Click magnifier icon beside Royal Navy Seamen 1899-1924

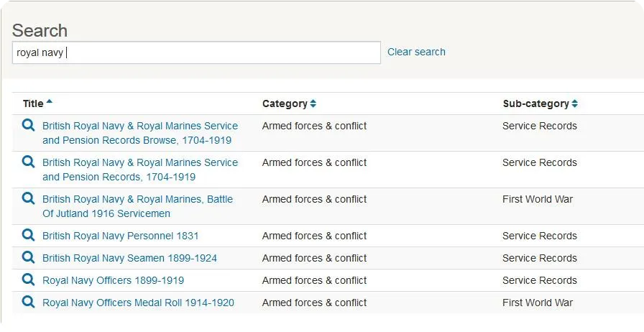[28, 257]
